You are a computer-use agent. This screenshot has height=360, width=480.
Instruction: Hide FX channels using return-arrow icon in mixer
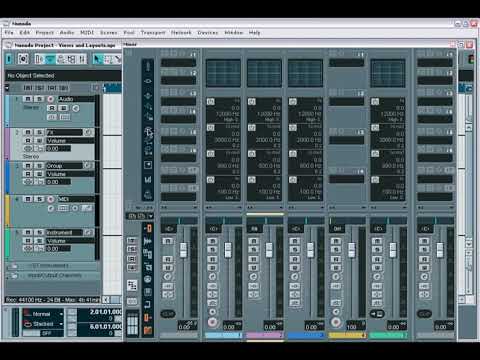(x=148, y=304)
